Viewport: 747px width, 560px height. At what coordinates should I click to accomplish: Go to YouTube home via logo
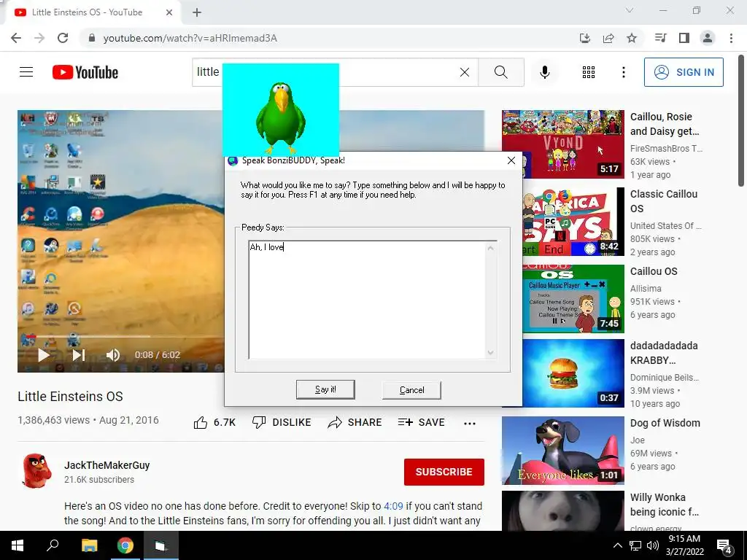[x=85, y=72]
